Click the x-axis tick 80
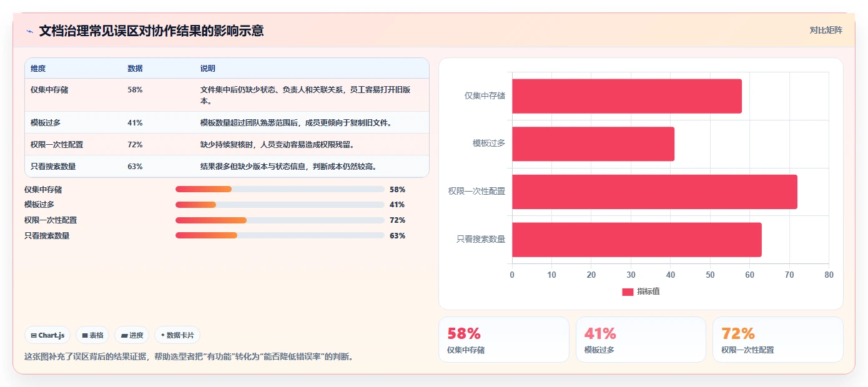This screenshot has height=387, width=868. click(x=829, y=275)
